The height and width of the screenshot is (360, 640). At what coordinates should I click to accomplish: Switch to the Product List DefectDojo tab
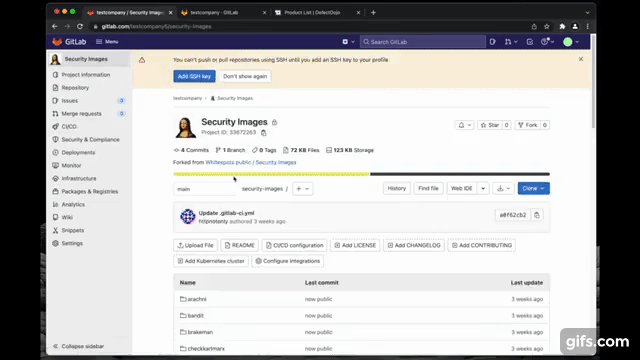312,13
